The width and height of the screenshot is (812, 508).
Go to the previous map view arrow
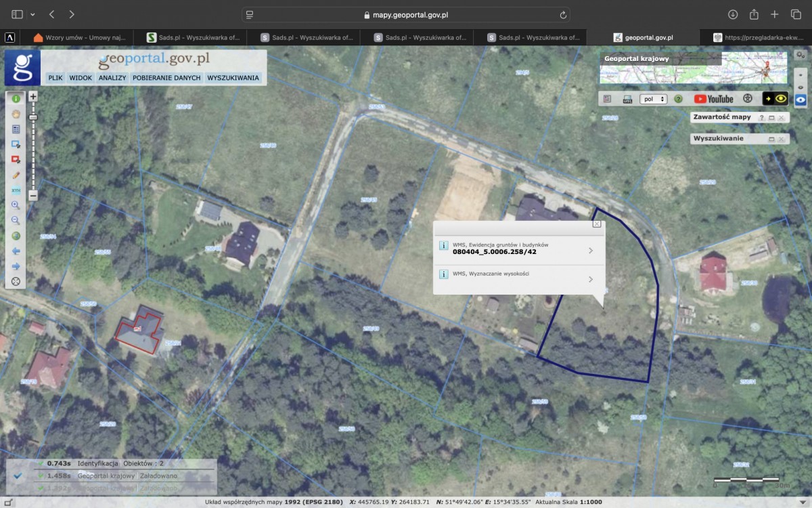coord(16,251)
